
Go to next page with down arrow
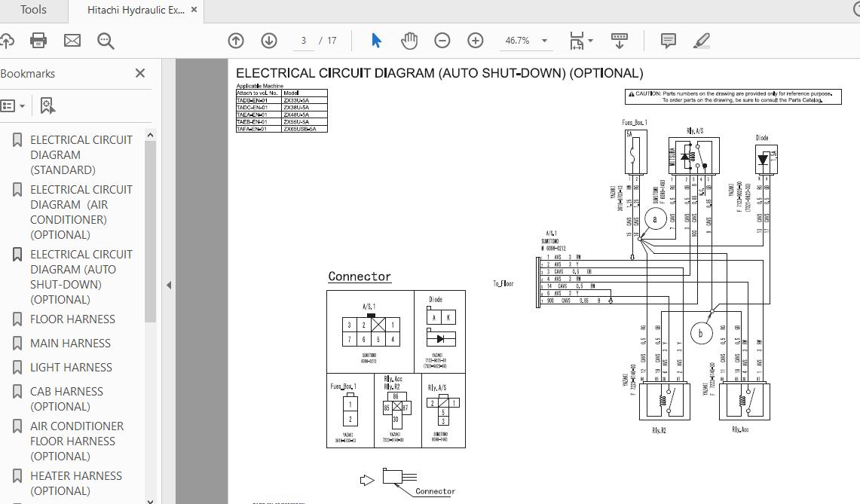pos(269,41)
